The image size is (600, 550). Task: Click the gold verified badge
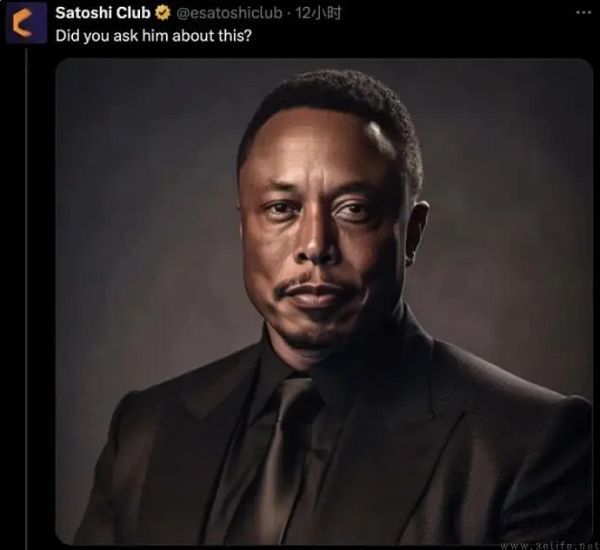pyautogui.click(x=163, y=13)
